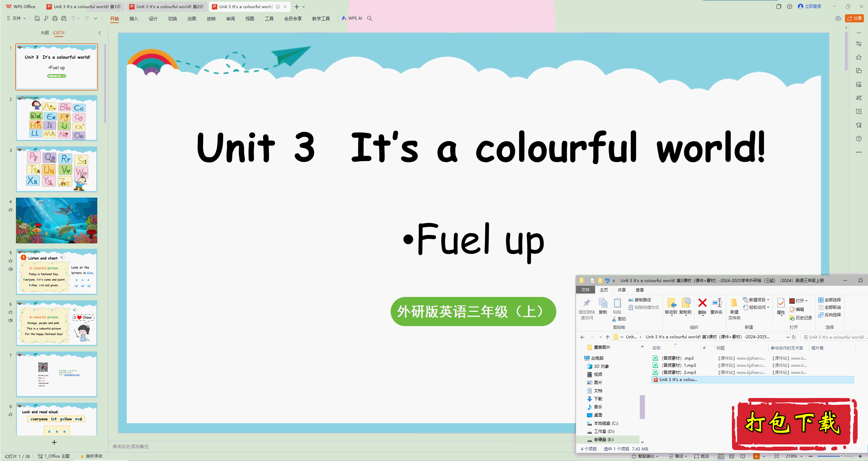Image resolution: width=868 pixels, height=461 pixels.
Task: Switch to reading view in status bar
Action: (x=743, y=456)
